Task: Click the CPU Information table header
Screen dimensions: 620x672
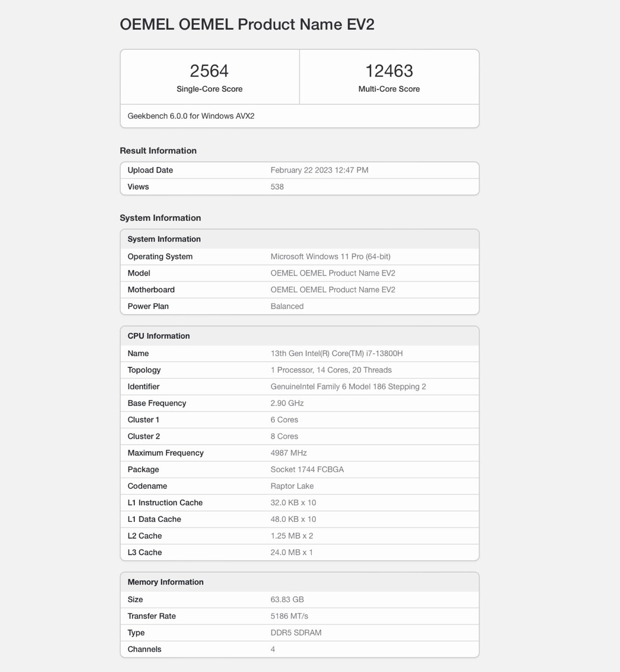Action: (158, 336)
